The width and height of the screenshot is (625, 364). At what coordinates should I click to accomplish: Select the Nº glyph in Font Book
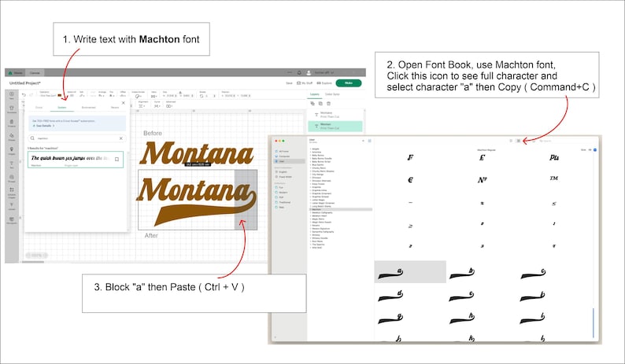click(482, 180)
